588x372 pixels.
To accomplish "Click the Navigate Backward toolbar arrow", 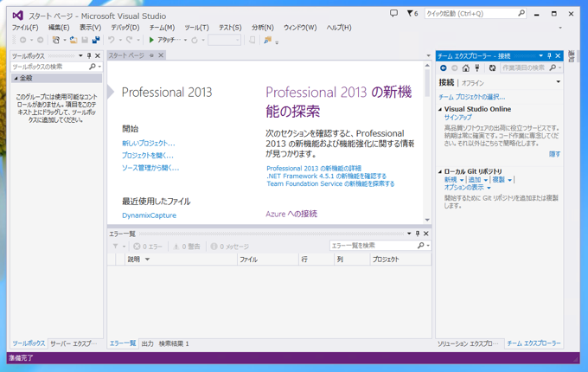I will click(x=22, y=40).
